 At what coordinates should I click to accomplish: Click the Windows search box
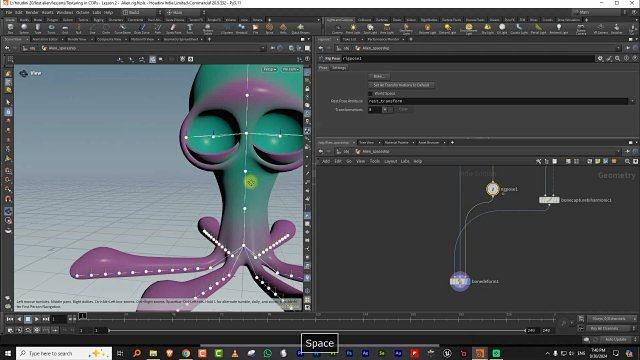point(64,353)
